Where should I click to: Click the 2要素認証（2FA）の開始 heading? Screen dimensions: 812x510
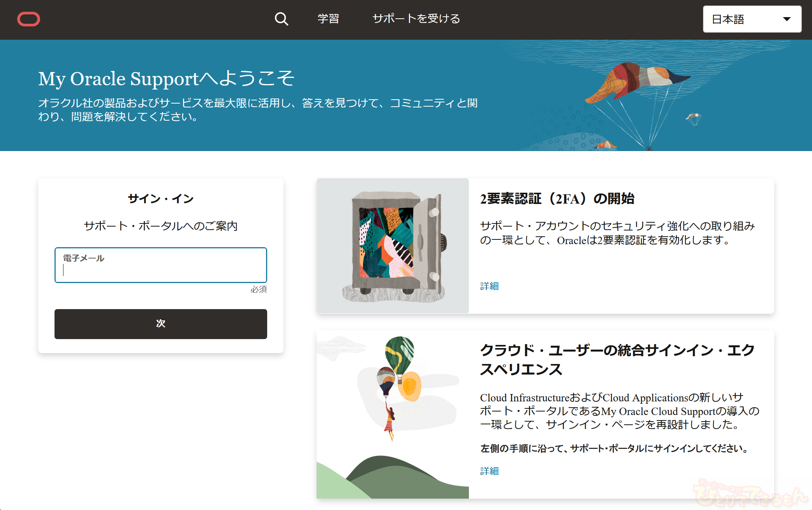[557, 199]
